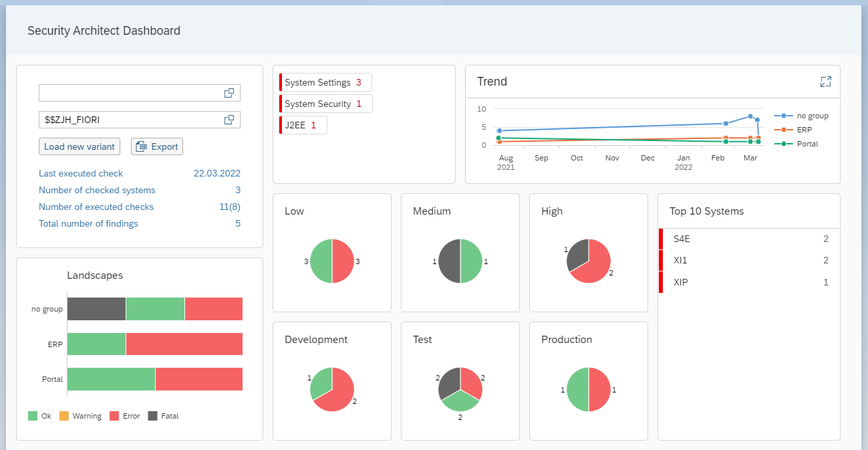Click the red slice of High pie chart

[x=594, y=265]
